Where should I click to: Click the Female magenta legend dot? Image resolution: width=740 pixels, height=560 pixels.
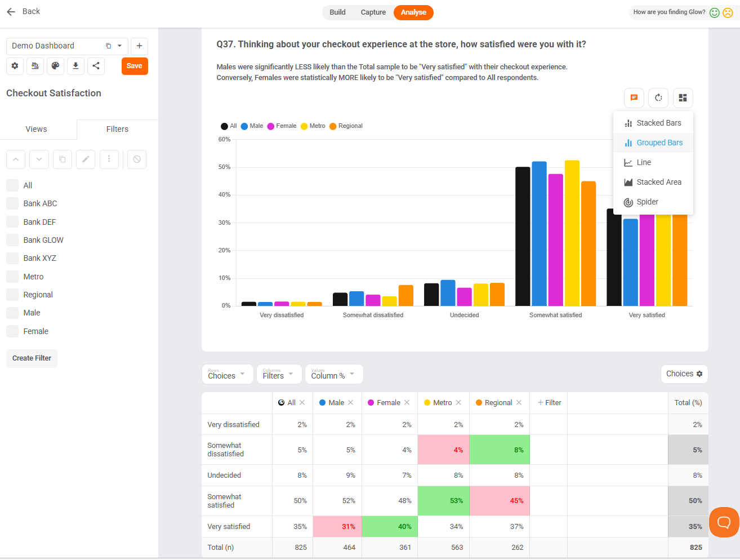tap(271, 126)
